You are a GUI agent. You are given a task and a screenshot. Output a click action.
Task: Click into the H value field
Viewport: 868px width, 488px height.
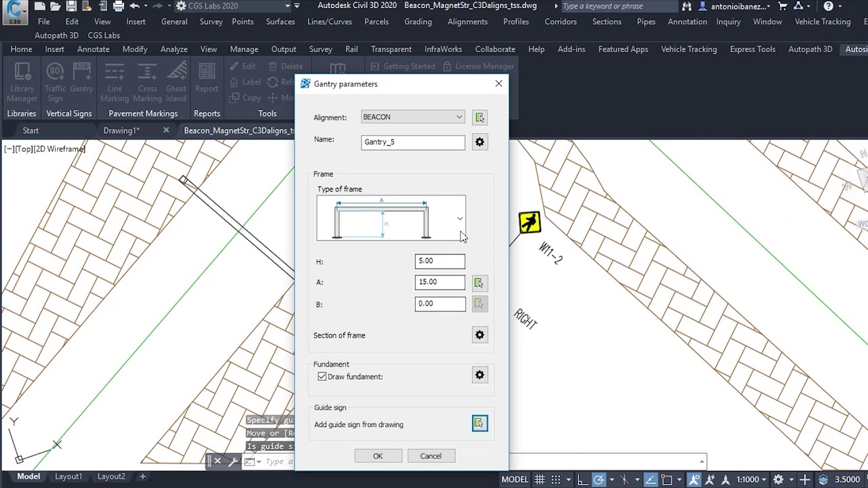pos(439,261)
